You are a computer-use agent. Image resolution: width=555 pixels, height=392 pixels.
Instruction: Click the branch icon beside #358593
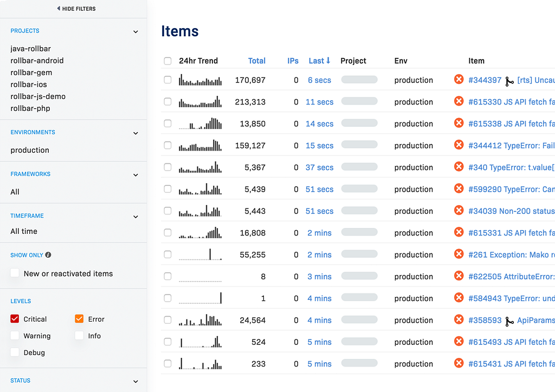click(x=509, y=321)
